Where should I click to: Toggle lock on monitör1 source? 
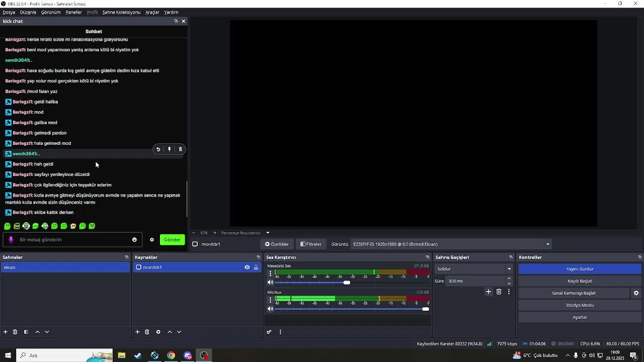[x=256, y=267]
